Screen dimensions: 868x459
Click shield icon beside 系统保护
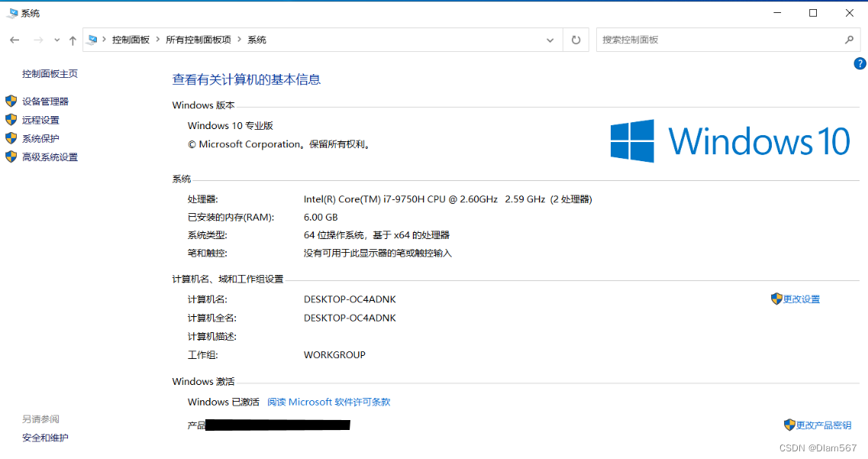(x=11, y=138)
